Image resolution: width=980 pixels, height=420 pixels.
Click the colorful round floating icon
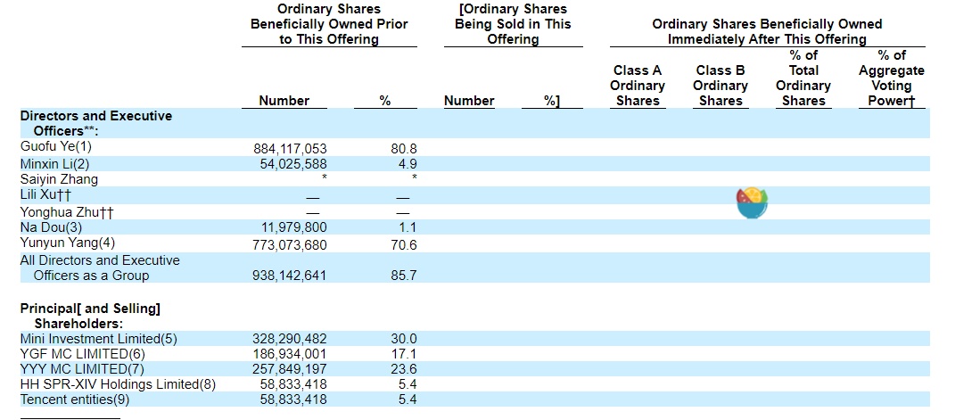pos(753,202)
